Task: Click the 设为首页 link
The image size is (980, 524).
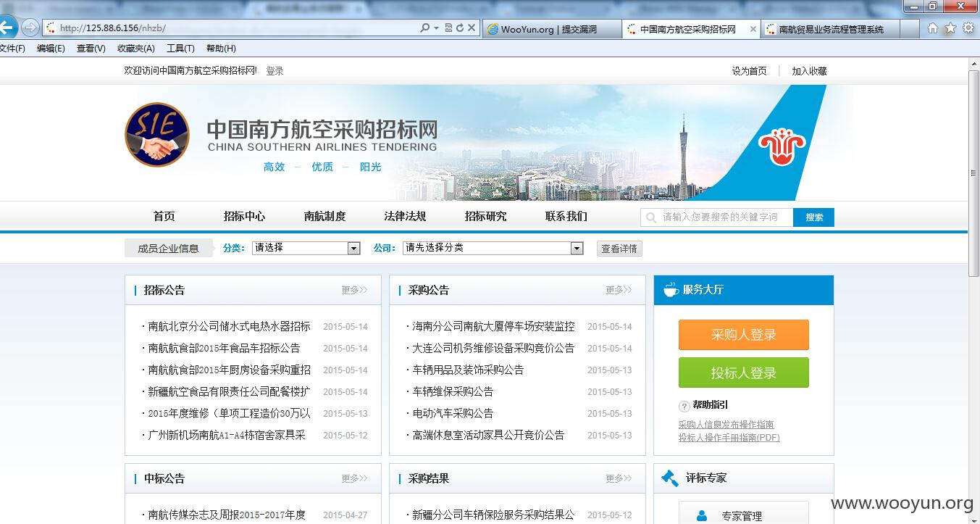Action: [749, 71]
